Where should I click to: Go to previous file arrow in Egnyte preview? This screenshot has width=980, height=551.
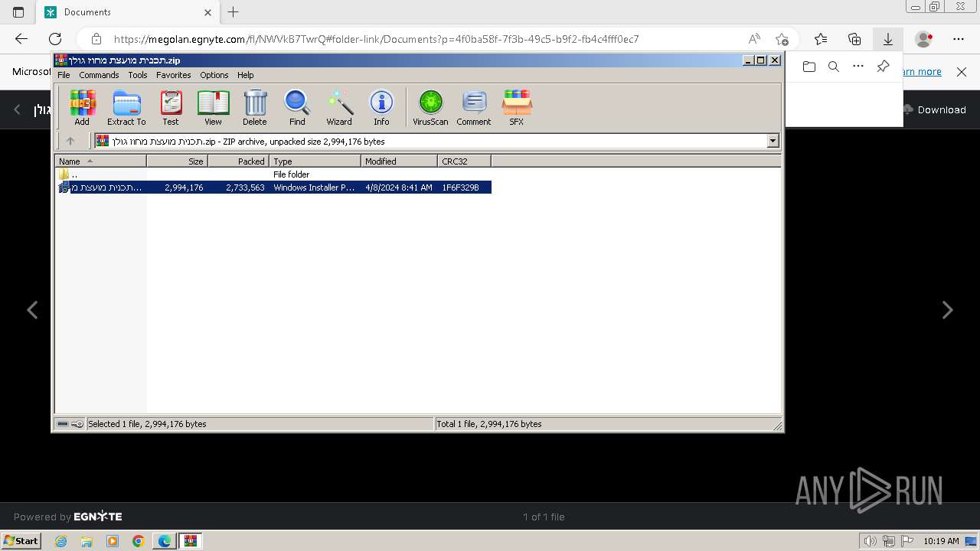click(x=32, y=310)
